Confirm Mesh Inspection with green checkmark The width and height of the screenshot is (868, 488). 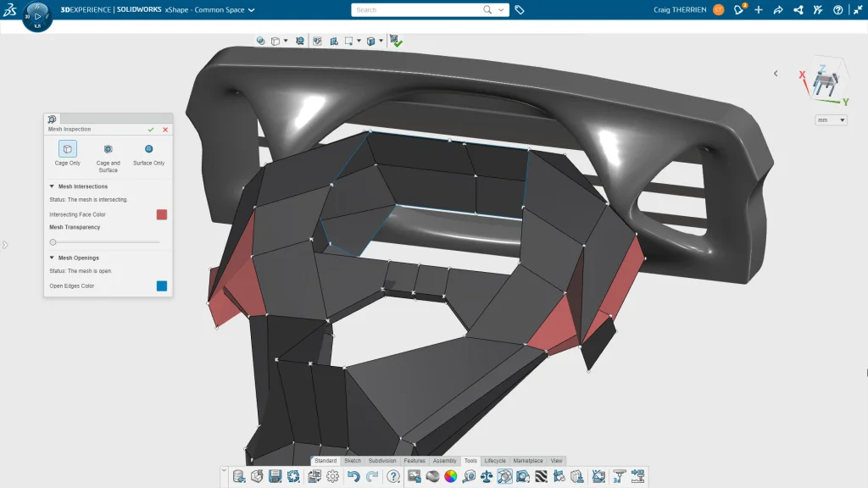151,130
